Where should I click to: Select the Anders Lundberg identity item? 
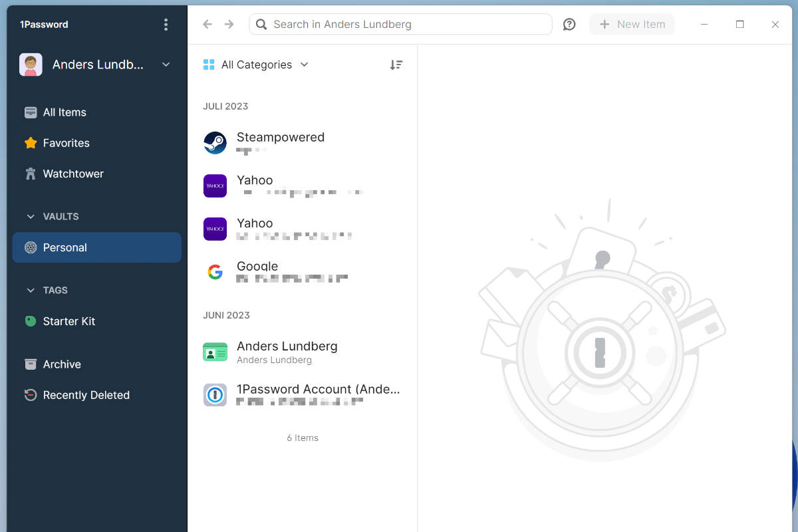[x=303, y=352]
